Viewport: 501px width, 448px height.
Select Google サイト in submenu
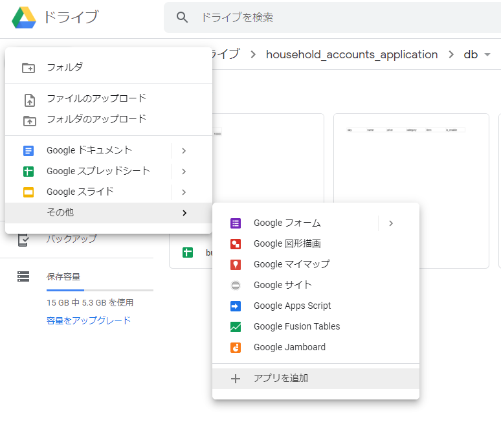click(316, 286)
